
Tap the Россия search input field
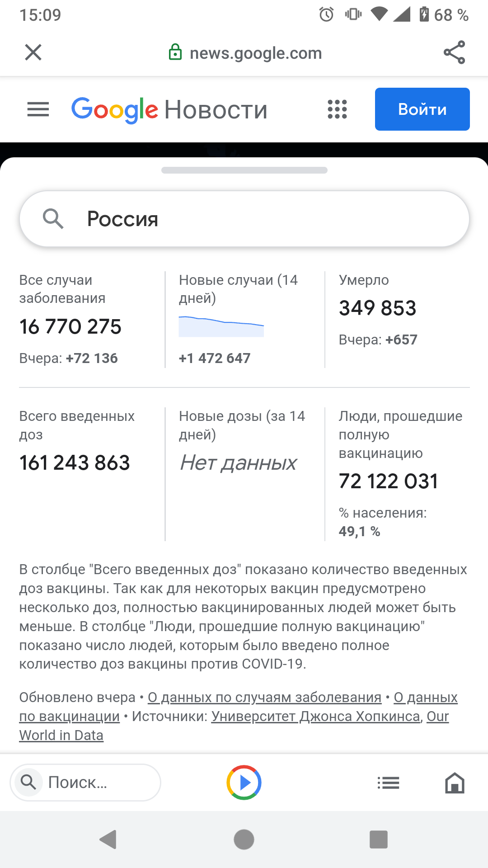[244, 219]
